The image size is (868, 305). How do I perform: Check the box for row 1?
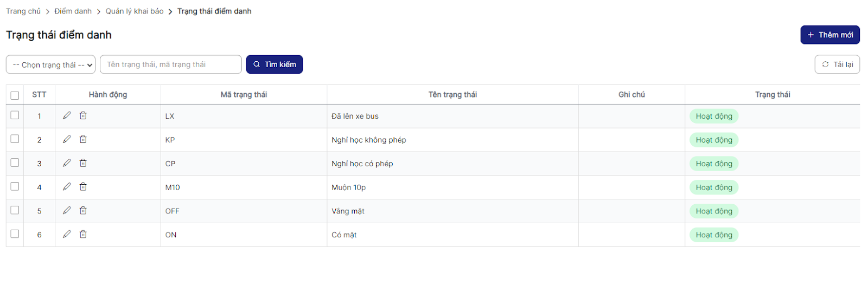point(15,115)
